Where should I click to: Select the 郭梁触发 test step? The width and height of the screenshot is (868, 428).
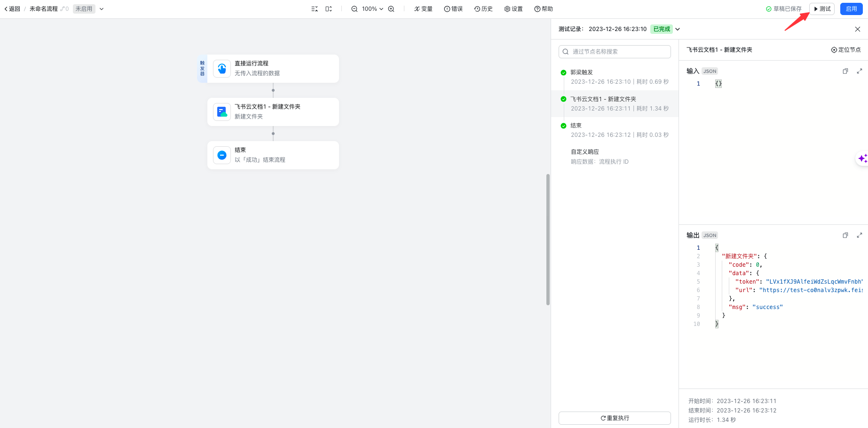pos(615,77)
